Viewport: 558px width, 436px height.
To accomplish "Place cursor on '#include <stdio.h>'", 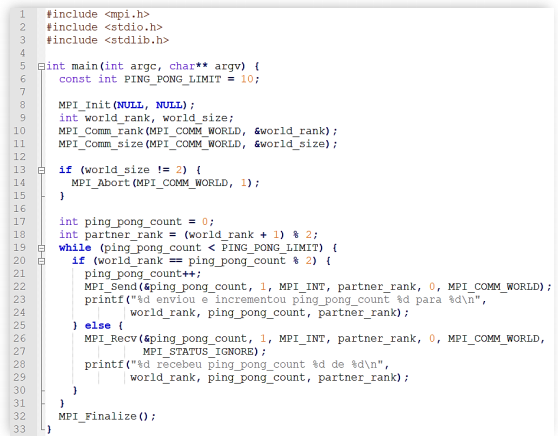I will (x=104, y=27).
